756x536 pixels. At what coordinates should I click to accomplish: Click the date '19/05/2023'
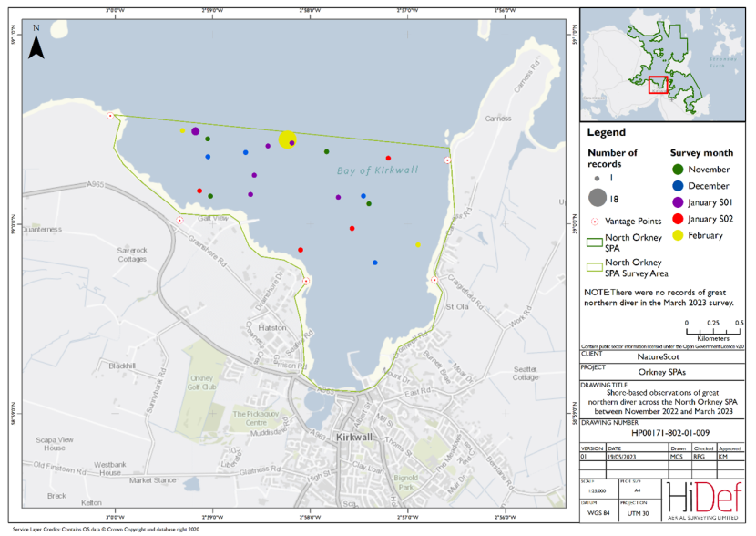pyautogui.click(x=621, y=457)
